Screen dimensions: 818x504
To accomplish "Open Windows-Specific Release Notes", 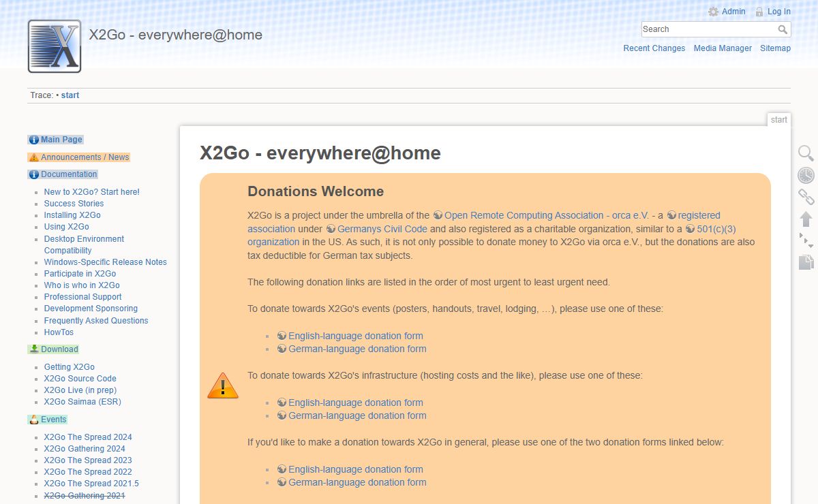I will click(x=106, y=262).
